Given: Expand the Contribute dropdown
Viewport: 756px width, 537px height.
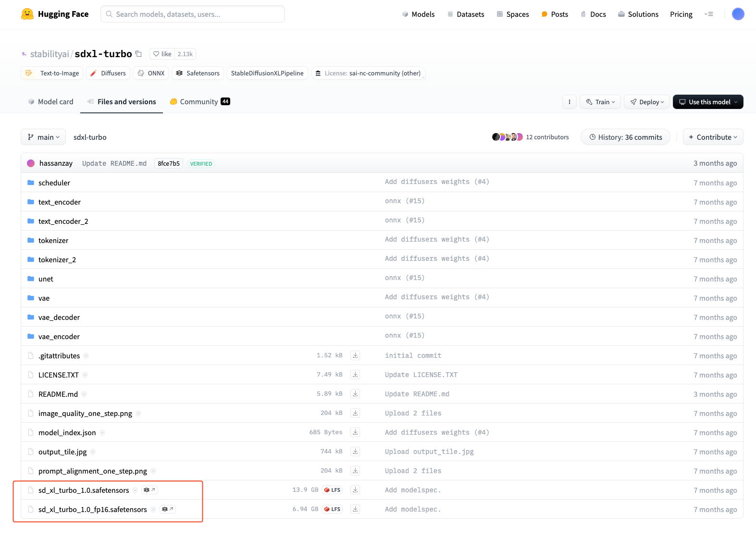Looking at the screenshot, I should 713,137.
